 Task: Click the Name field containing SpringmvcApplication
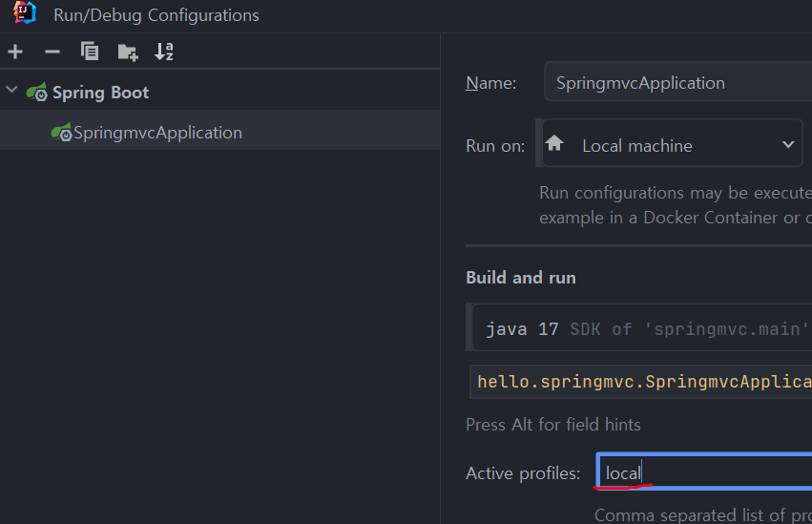click(x=677, y=82)
